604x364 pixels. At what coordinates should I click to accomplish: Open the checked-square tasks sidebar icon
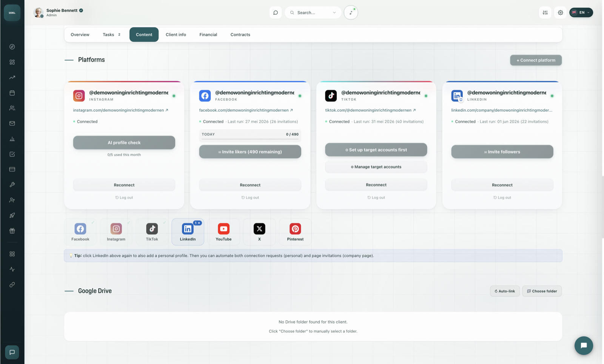[12, 154]
